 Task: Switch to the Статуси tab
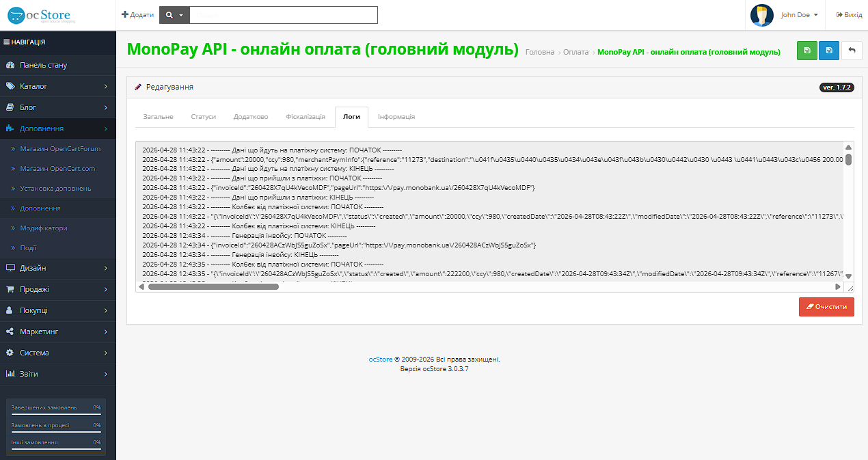pyautogui.click(x=204, y=117)
